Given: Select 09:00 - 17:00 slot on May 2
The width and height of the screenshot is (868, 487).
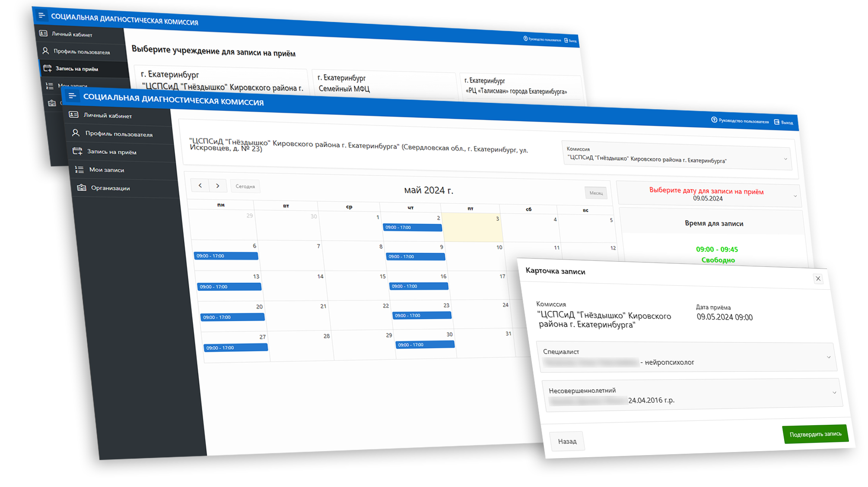Looking at the screenshot, I should [412, 227].
